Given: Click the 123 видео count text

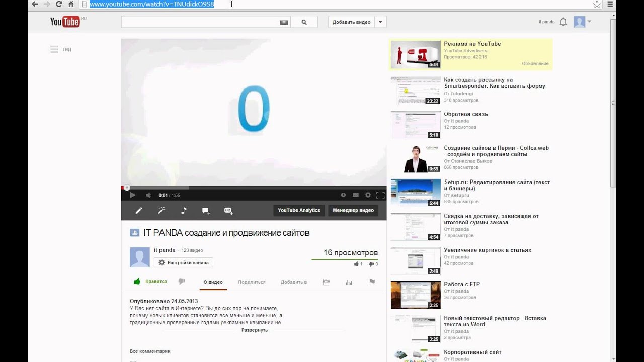Looking at the screenshot, I should click(x=192, y=250).
